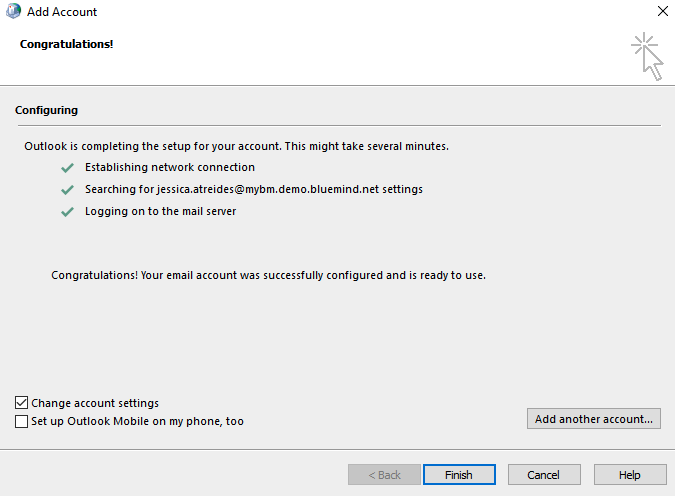Click the successfully configured confirmation message
This screenshot has width=675, height=496.
pyautogui.click(x=268, y=275)
